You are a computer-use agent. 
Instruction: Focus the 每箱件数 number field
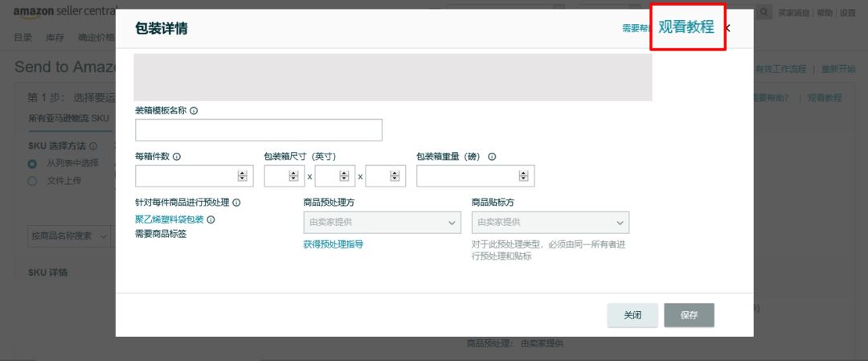(x=194, y=176)
